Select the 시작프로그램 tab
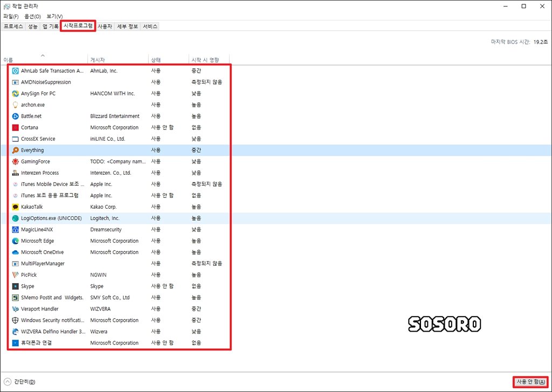 (x=78, y=26)
